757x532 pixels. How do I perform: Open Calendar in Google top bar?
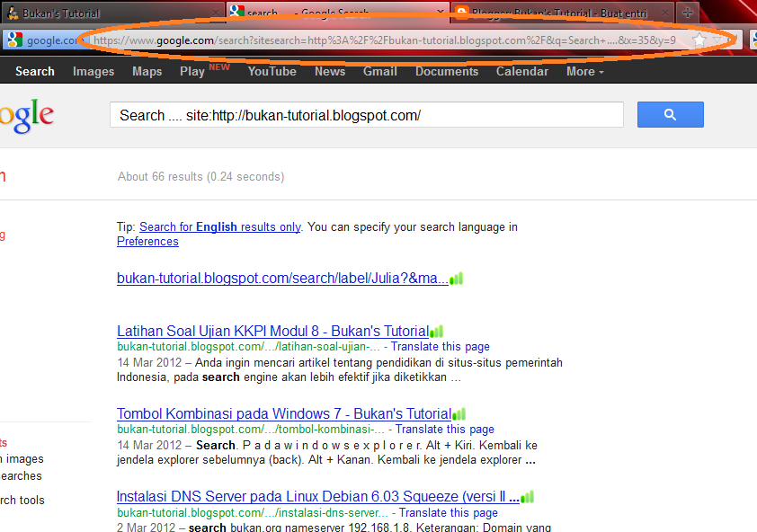[x=521, y=72]
